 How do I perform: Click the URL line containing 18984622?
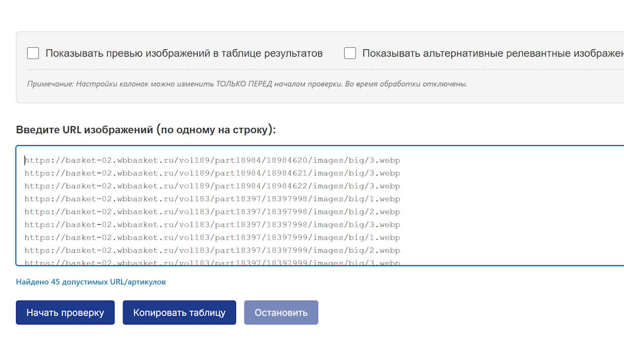(x=212, y=186)
